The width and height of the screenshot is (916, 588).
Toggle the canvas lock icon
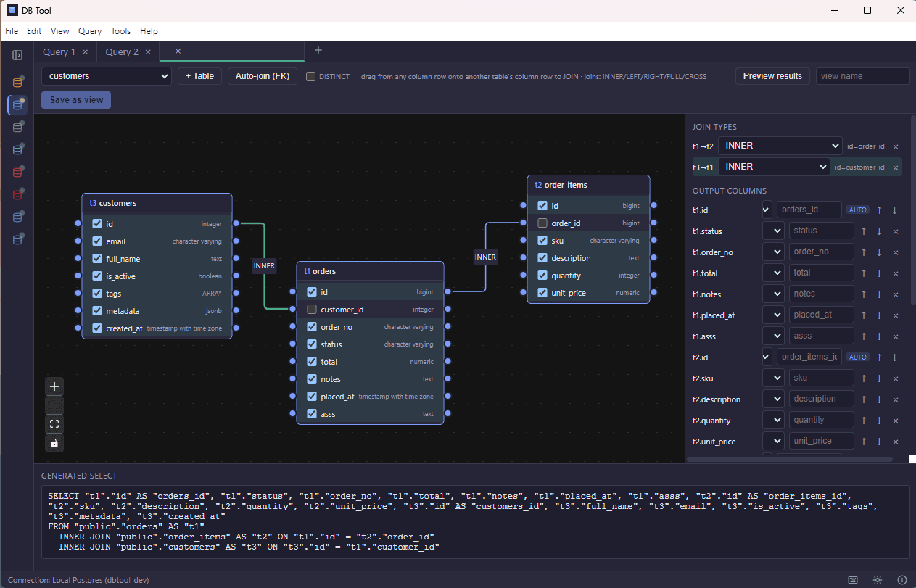pyautogui.click(x=54, y=443)
